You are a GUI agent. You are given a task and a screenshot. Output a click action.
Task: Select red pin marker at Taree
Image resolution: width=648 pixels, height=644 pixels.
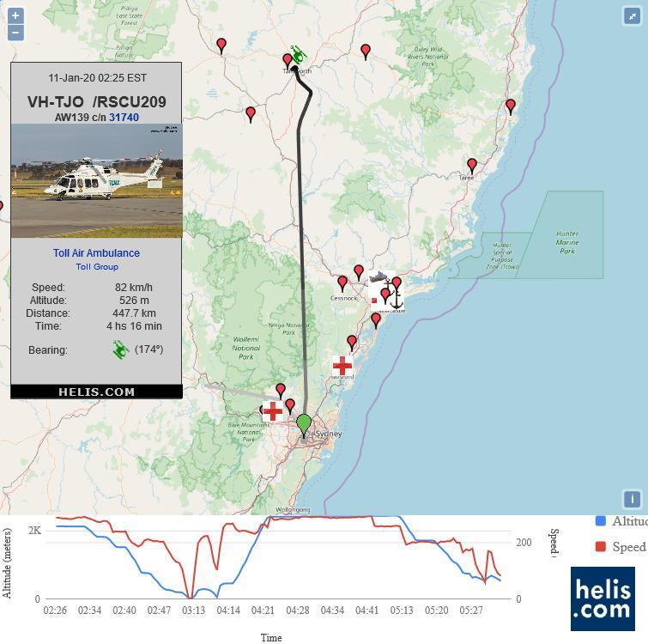pos(471,165)
